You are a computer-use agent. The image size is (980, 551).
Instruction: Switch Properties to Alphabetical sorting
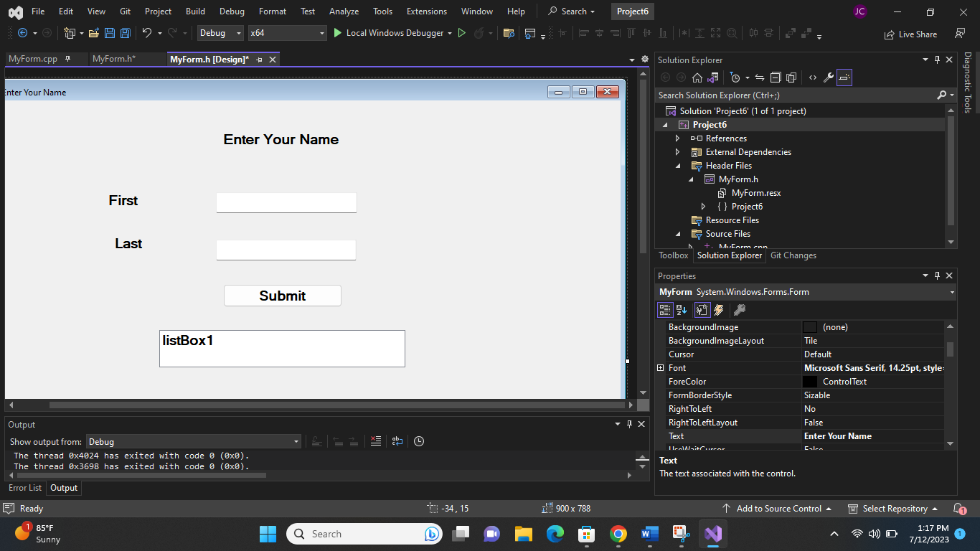(x=681, y=309)
